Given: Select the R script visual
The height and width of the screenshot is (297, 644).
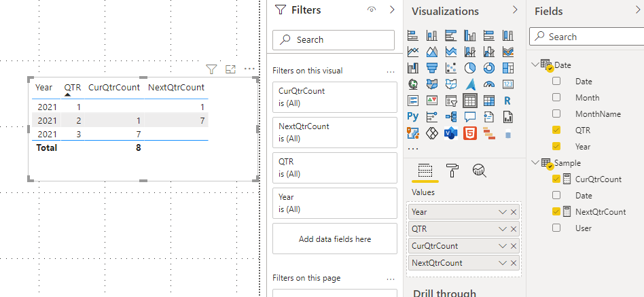Looking at the screenshot, I should coord(508,100).
